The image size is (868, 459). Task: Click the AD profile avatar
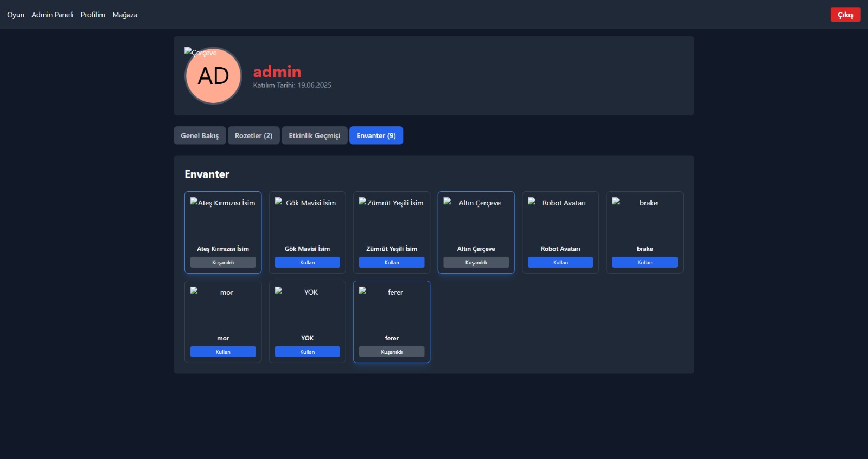tap(213, 76)
